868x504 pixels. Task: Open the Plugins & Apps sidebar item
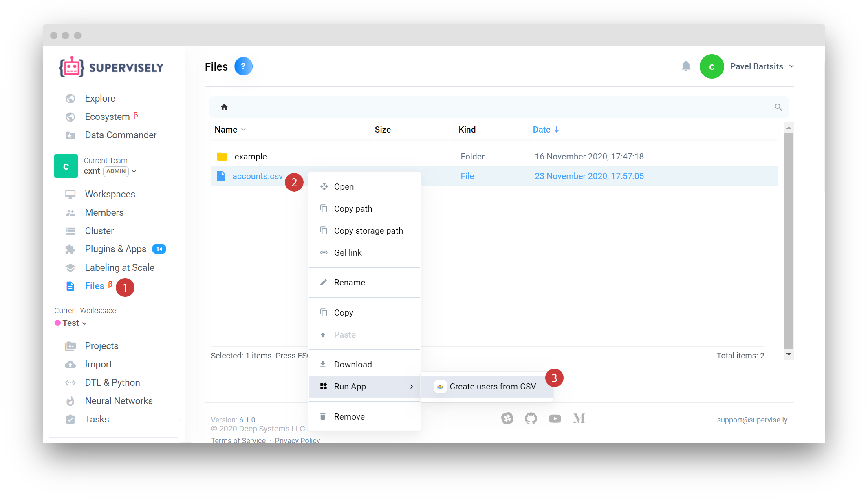pos(115,249)
